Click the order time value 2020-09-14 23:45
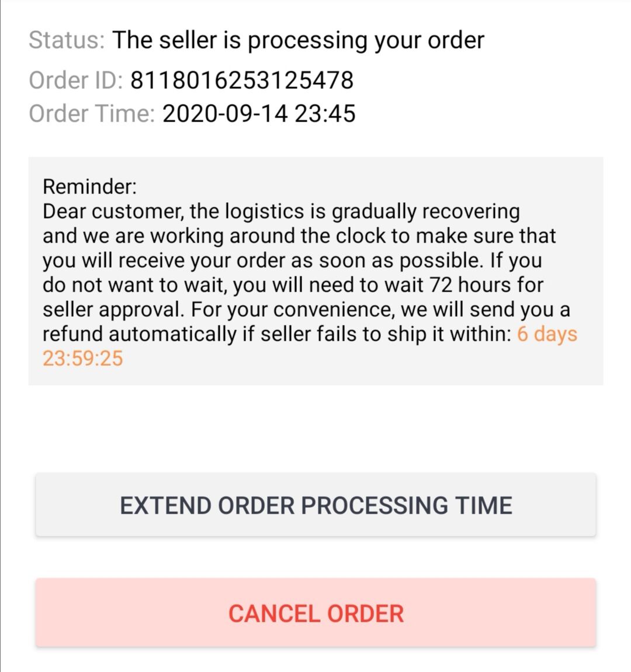The width and height of the screenshot is (631, 672). pyautogui.click(x=259, y=113)
